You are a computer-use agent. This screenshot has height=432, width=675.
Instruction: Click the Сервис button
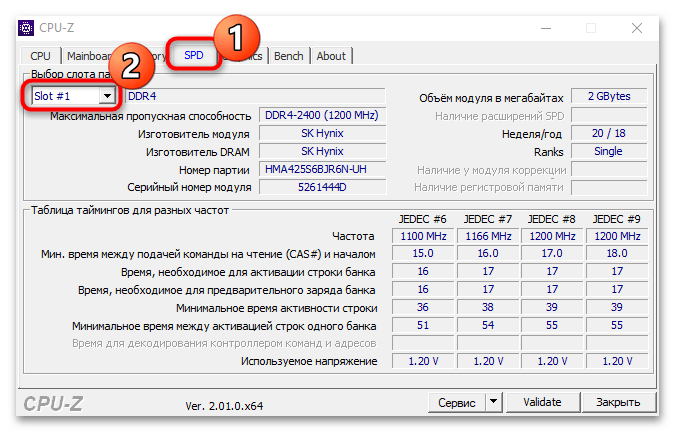457,402
